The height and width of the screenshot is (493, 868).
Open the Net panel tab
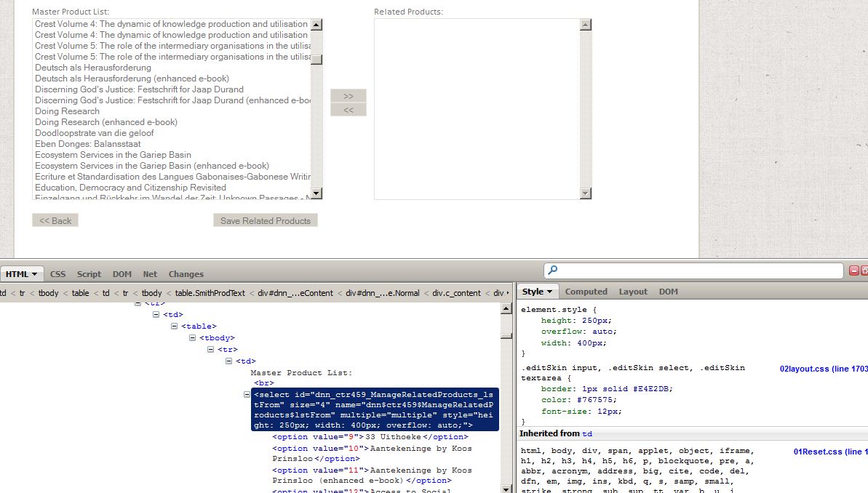pos(150,274)
